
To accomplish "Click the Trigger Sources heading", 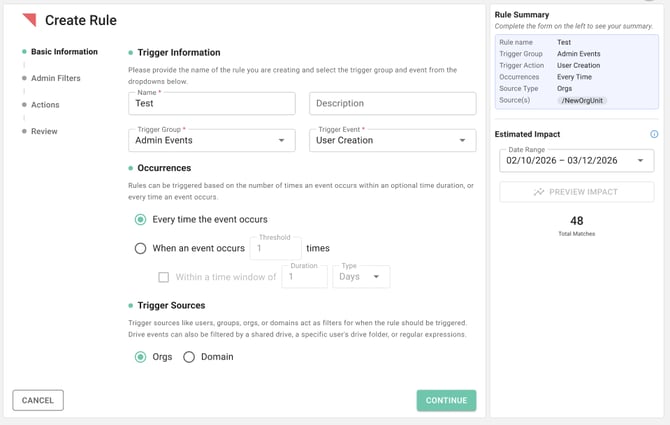I will 171,305.
